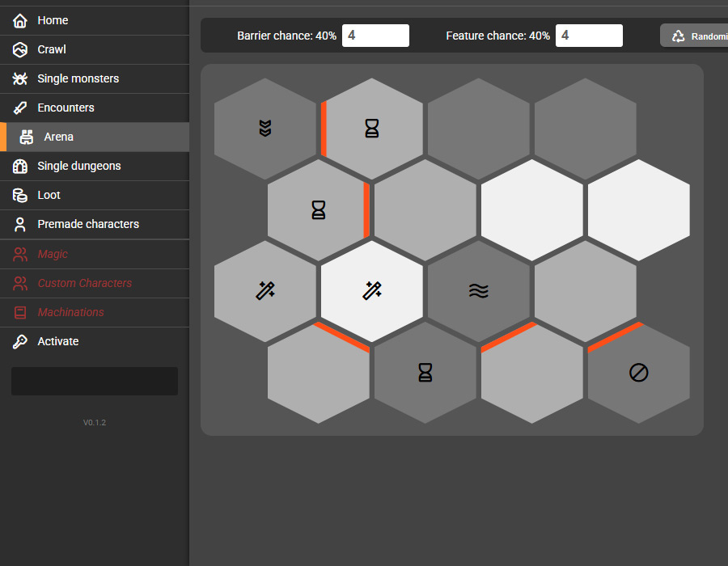728x566 pixels.
Task: Click the top-row hourglass hex
Action: [372, 129]
